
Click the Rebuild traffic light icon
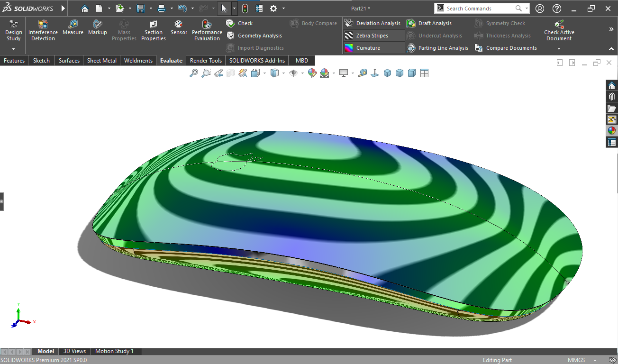245,9
